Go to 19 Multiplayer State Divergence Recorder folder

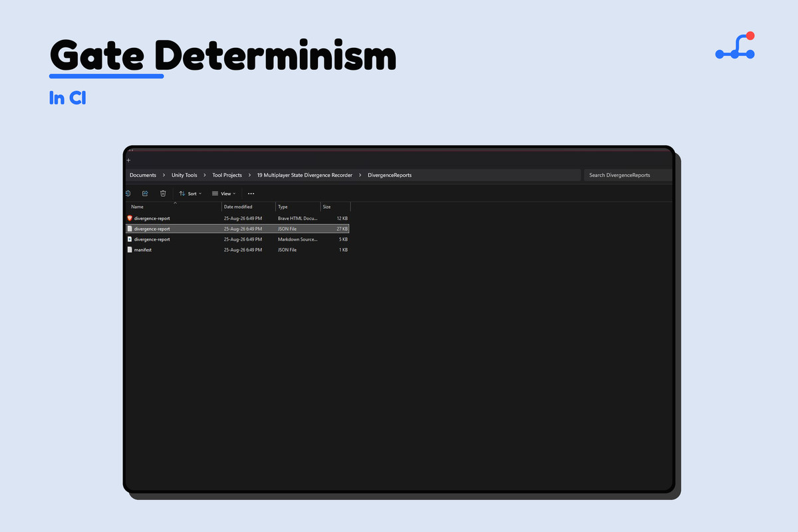[x=305, y=175]
